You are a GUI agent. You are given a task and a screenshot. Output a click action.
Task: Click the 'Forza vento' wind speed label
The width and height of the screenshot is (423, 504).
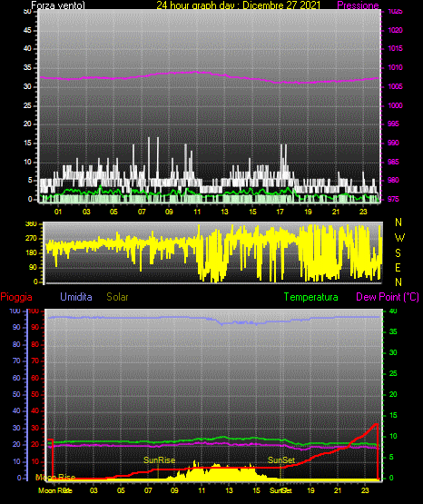(58, 5)
